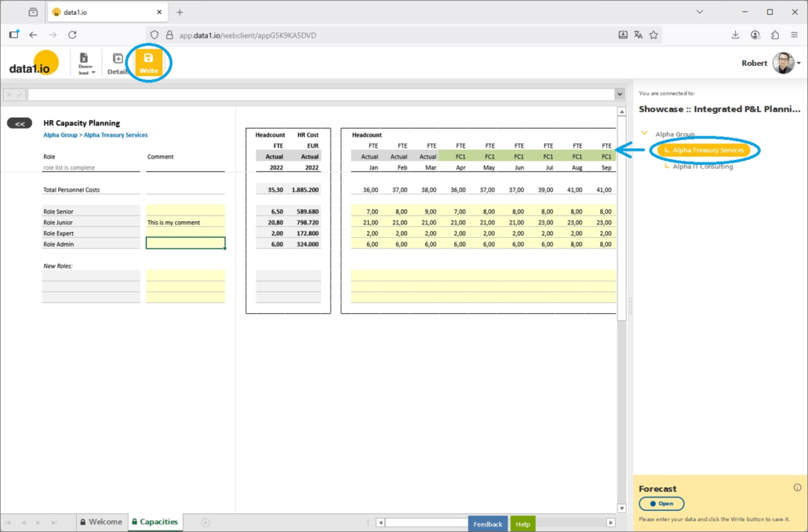Add new sheet with plus icon
Screen dimensions: 808x532
[206, 522]
